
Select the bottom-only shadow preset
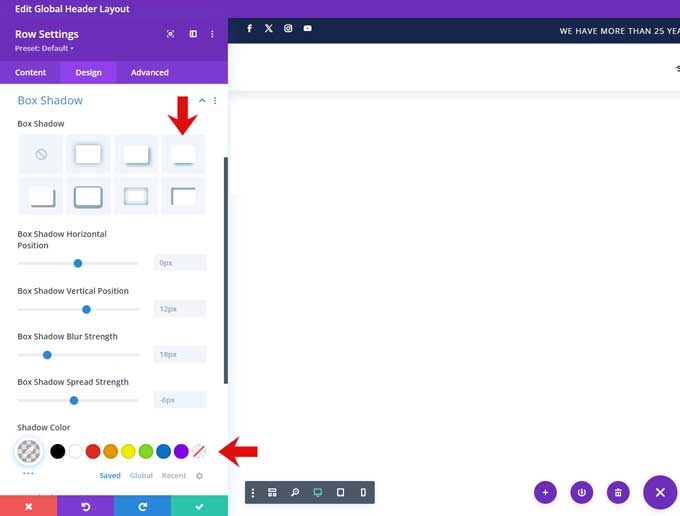coord(183,154)
